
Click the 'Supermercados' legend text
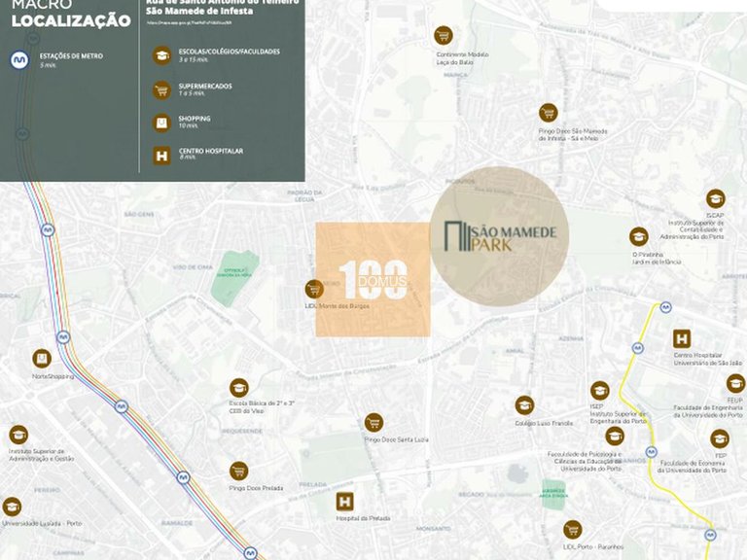click(205, 87)
